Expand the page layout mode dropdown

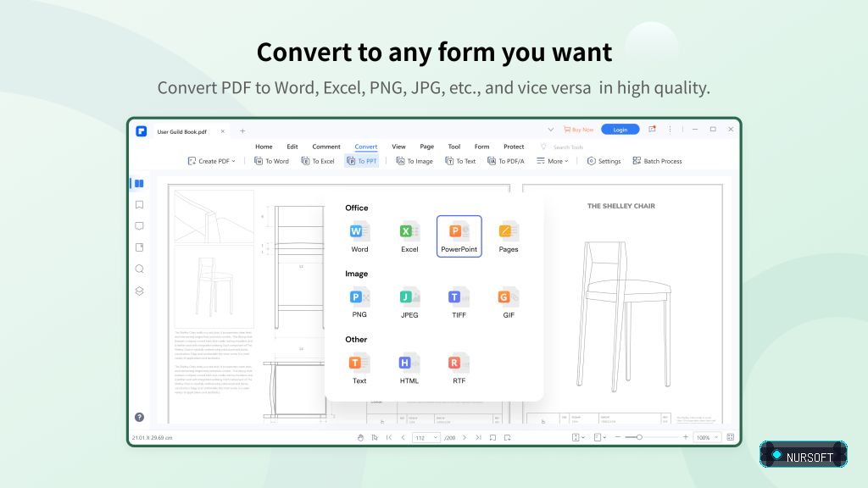click(578, 438)
